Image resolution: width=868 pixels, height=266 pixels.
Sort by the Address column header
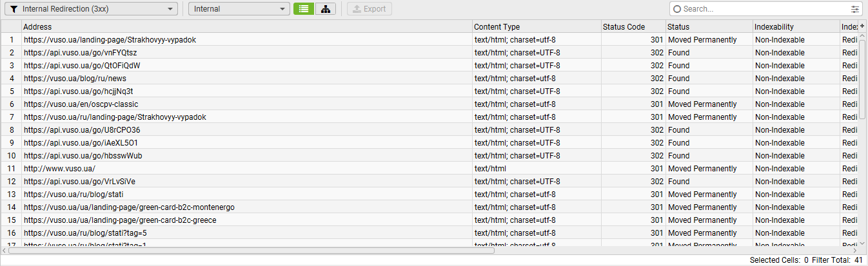tap(246, 26)
